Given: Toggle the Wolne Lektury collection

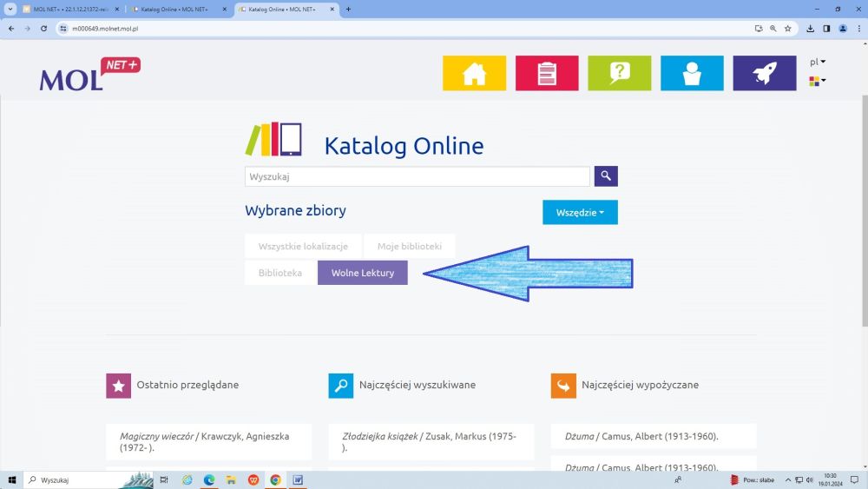Looking at the screenshot, I should (363, 273).
